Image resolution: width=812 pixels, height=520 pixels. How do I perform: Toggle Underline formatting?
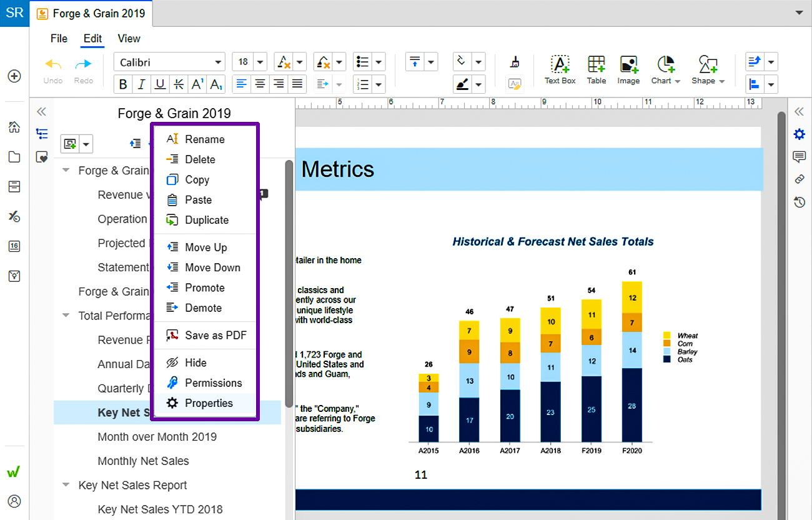click(161, 84)
